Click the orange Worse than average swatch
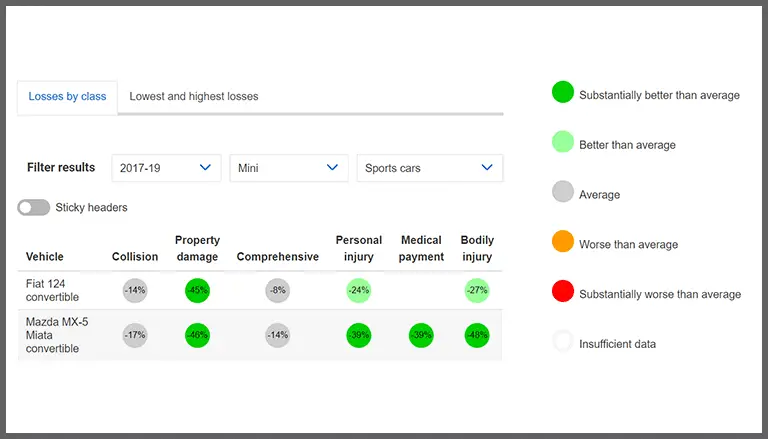Screen dimensions: 768x439 (563, 243)
